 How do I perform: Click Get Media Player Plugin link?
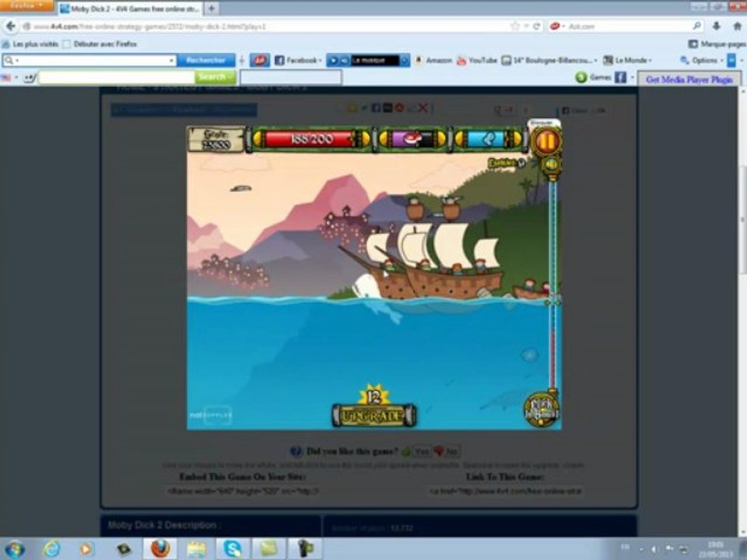click(x=689, y=80)
